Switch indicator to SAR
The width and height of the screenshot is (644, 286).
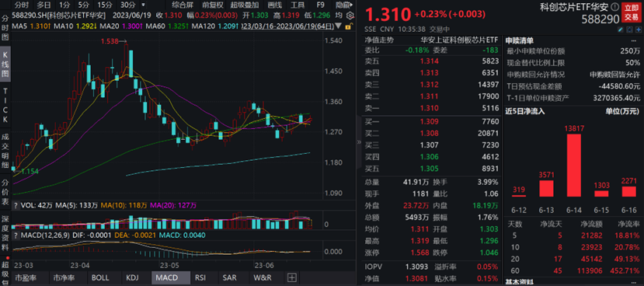click(229, 277)
